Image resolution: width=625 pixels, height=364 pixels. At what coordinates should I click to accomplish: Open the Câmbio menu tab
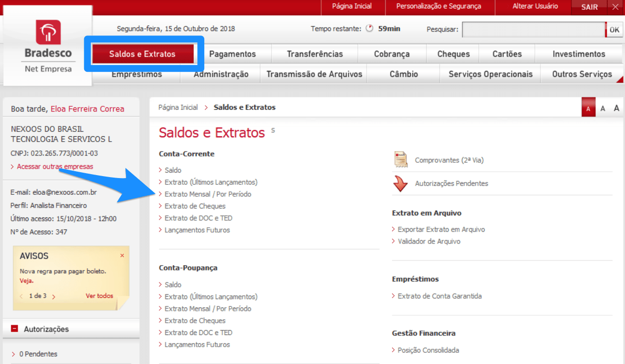[x=404, y=74]
